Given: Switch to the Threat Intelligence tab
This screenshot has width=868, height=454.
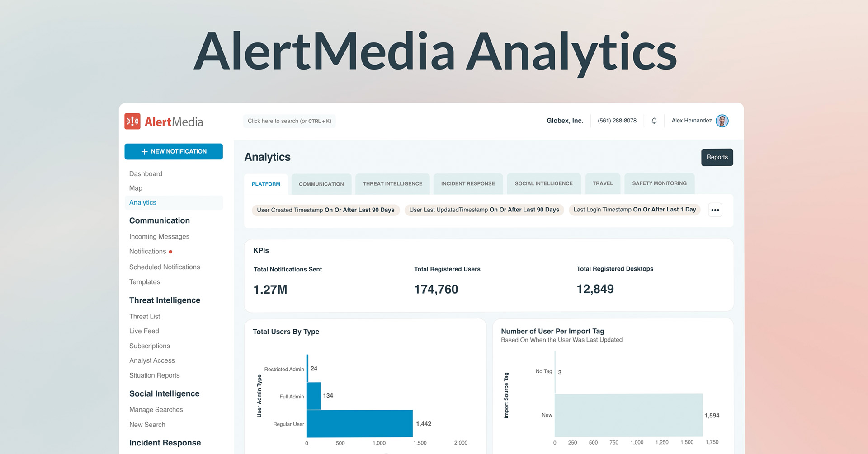Looking at the screenshot, I should tap(392, 183).
